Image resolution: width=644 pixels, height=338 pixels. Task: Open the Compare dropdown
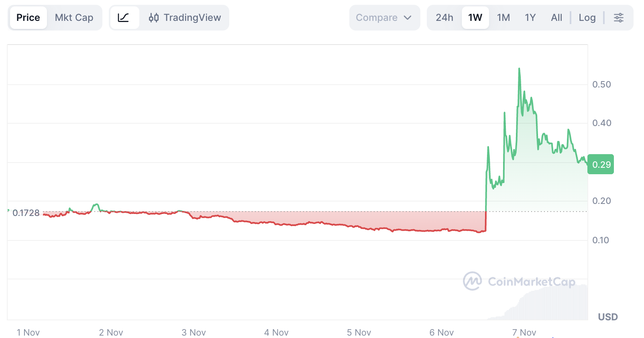tap(384, 17)
